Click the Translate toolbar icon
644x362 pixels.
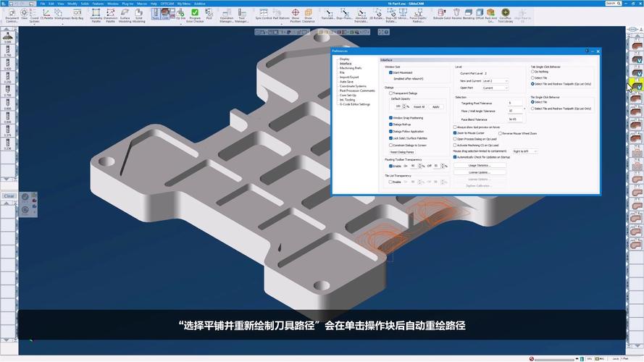click(327, 14)
